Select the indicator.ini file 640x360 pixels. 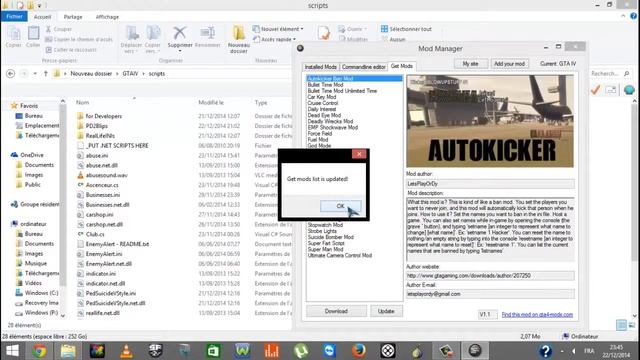(x=100, y=273)
